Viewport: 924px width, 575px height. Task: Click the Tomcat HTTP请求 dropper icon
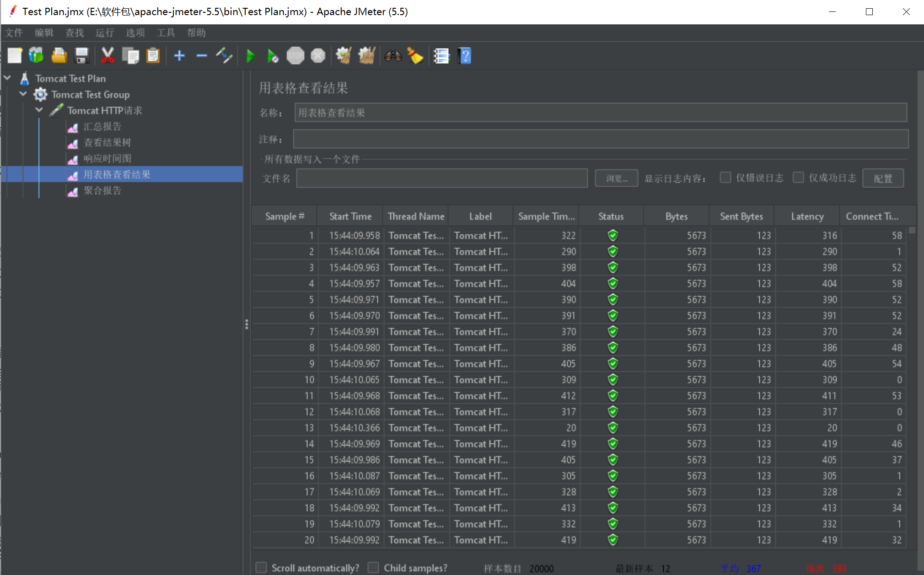pos(57,110)
